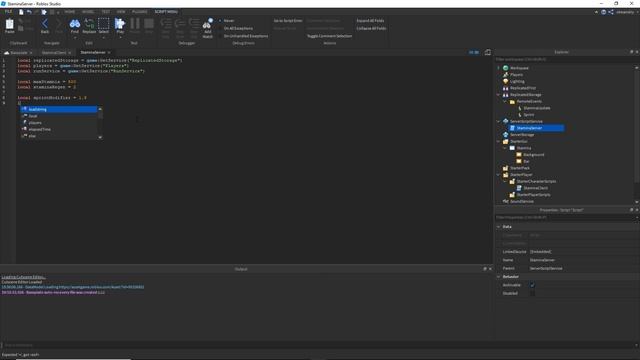This screenshot has height=360, width=640.
Task: Collapse the Workspace tree node
Action: point(498,68)
